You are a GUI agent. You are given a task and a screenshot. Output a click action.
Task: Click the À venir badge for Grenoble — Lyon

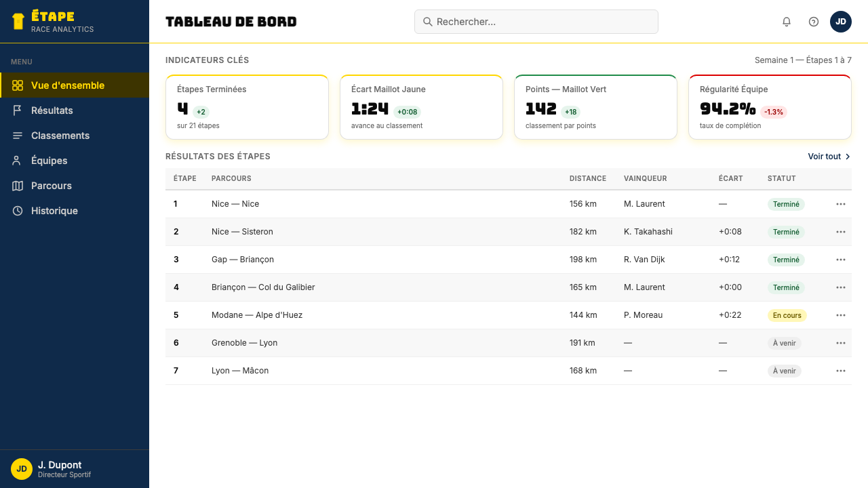pos(785,343)
